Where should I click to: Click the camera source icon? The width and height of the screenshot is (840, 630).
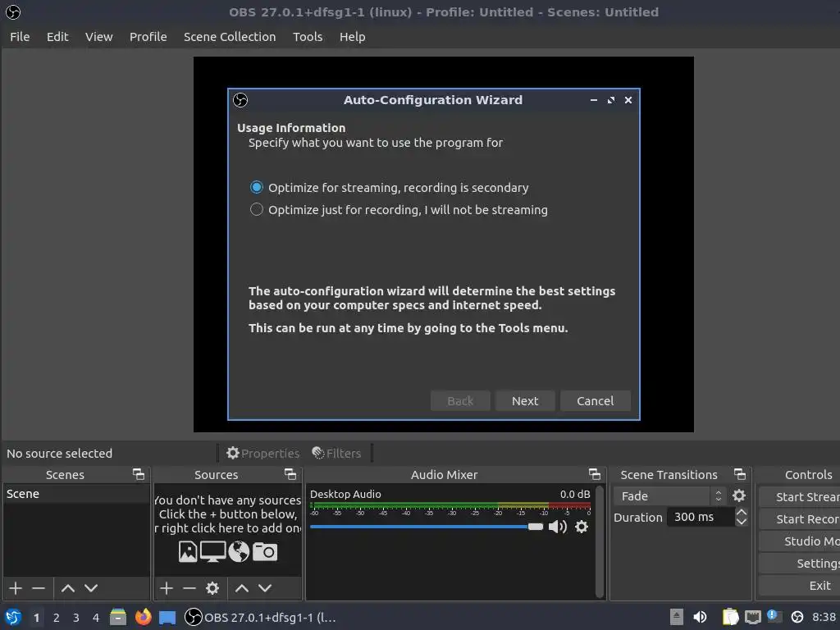(x=265, y=552)
